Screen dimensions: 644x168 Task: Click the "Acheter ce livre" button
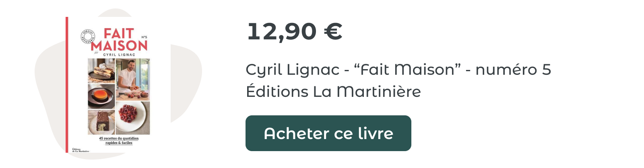[328, 133]
